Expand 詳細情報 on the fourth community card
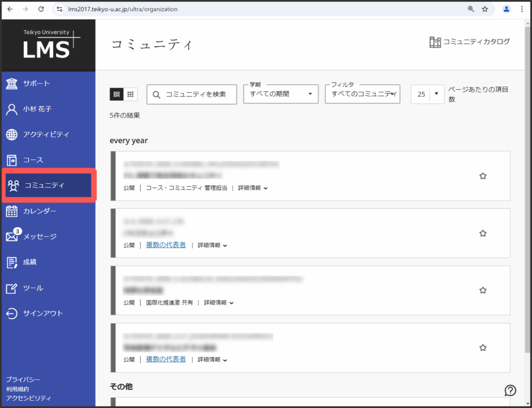This screenshot has width=532, height=408. 212,360
